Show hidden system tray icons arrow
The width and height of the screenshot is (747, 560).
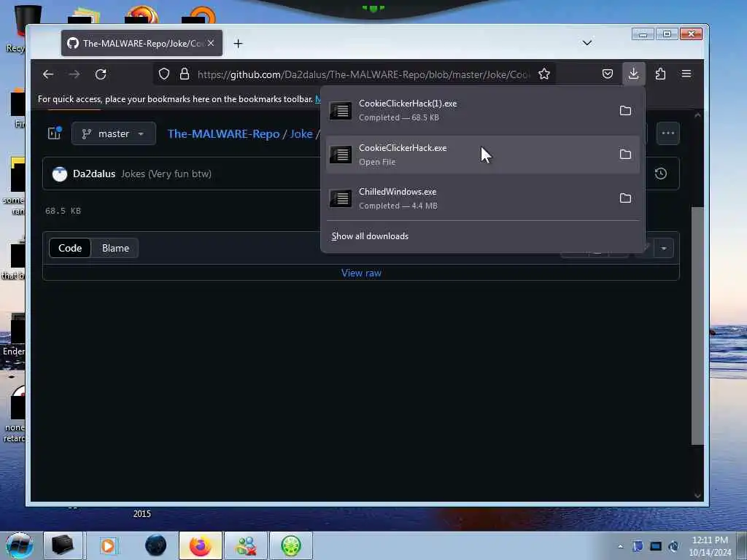(620, 546)
